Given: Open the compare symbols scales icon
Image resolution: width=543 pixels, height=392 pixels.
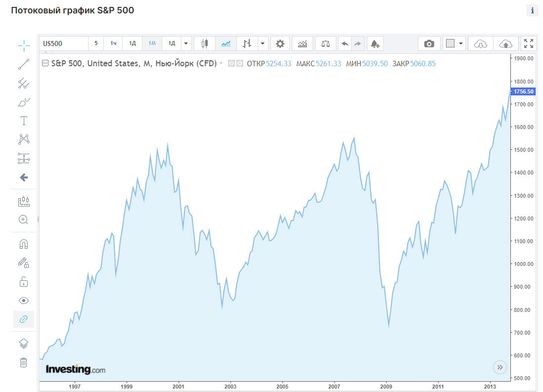Looking at the screenshot, I should [x=325, y=44].
